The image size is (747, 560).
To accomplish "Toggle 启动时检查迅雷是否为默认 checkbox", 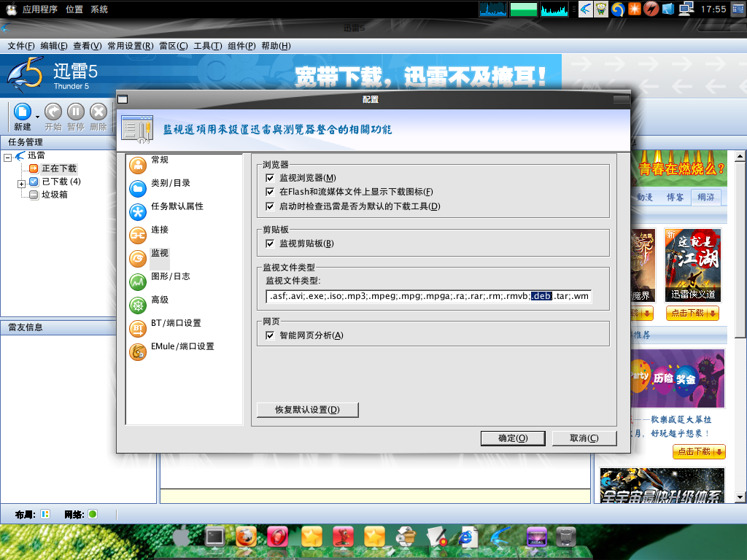I will [x=270, y=206].
